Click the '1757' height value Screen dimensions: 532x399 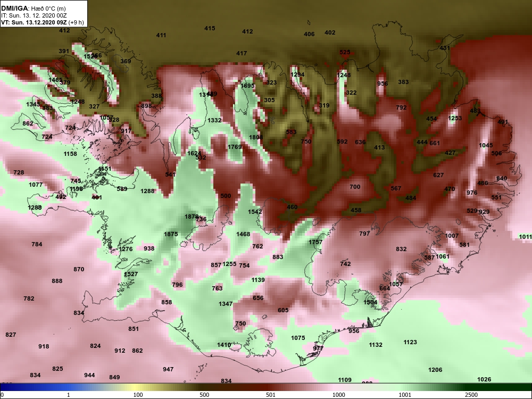[315, 242]
